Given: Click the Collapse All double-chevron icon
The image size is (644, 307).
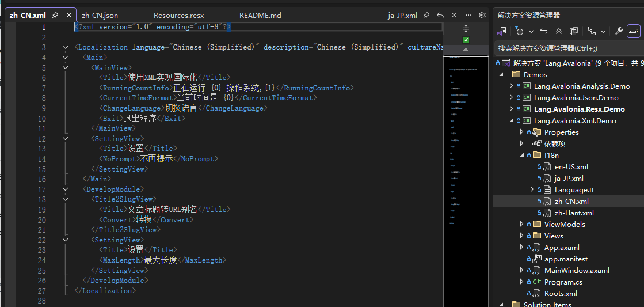Looking at the screenshot, I should [x=559, y=31].
